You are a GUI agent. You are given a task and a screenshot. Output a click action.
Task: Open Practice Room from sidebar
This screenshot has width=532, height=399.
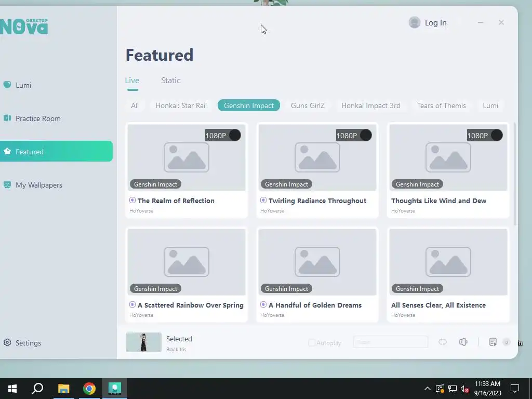pos(32,118)
